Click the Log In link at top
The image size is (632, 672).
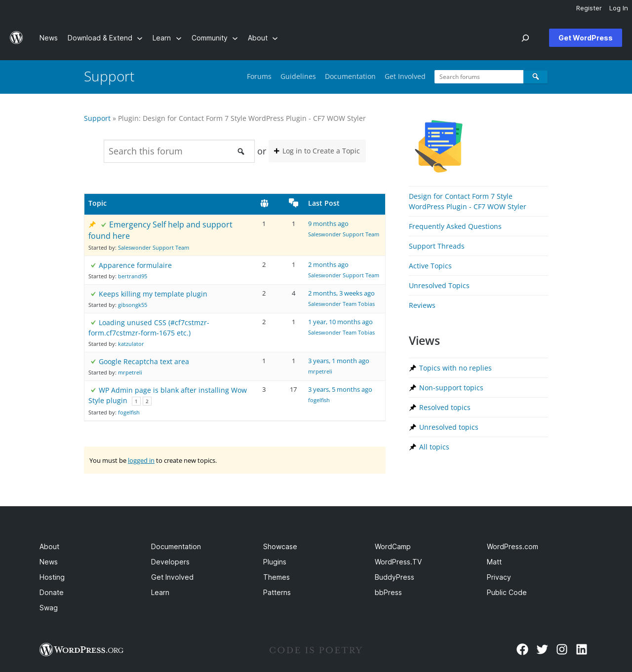coord(618,8)
